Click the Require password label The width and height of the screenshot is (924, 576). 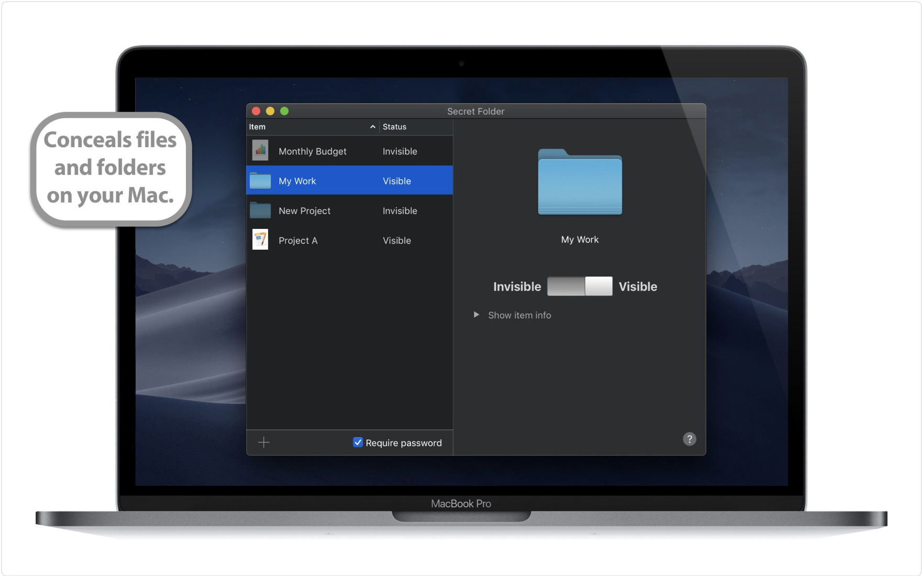point(404,443)
